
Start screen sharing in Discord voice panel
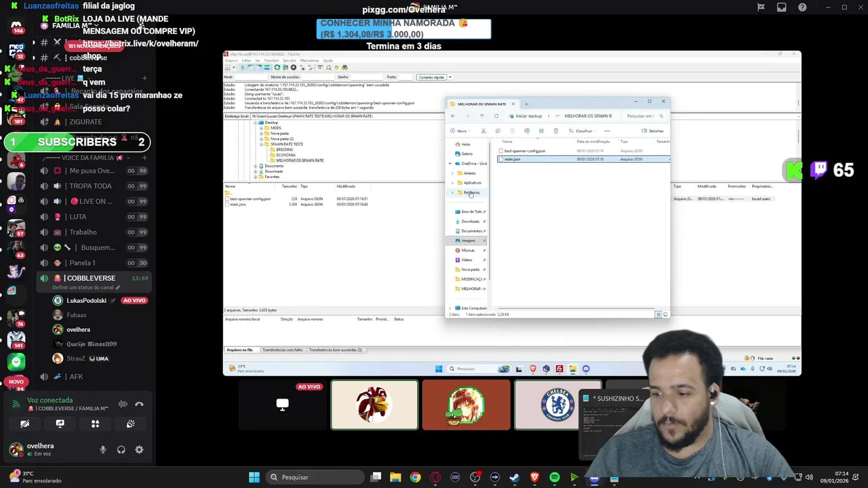60,424
